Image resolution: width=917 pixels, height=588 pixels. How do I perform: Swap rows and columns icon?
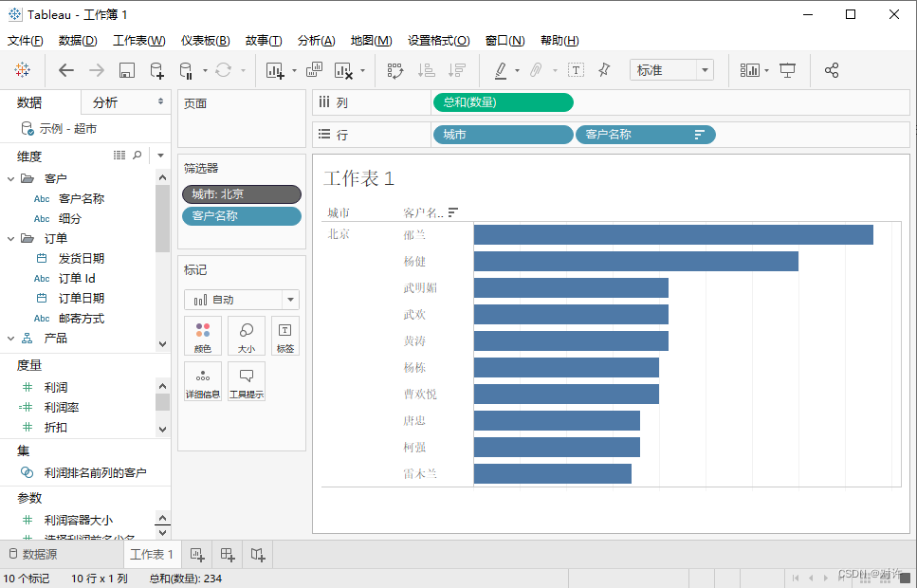[396, 71]
